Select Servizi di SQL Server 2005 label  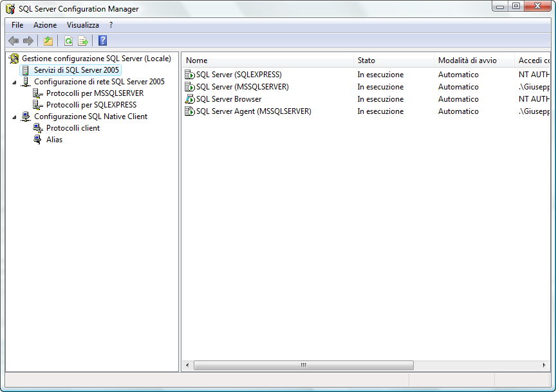click(x=76, y=70)
